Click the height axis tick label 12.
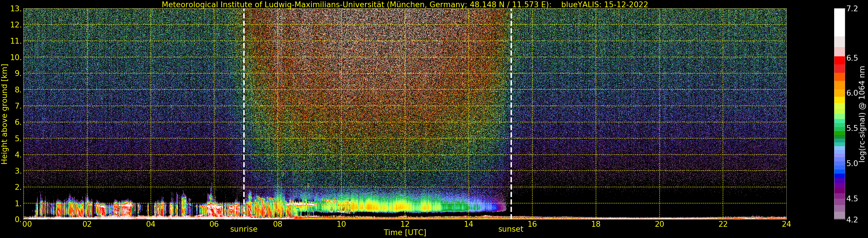The height and width of the screenshot is (238, 868). 16,25
